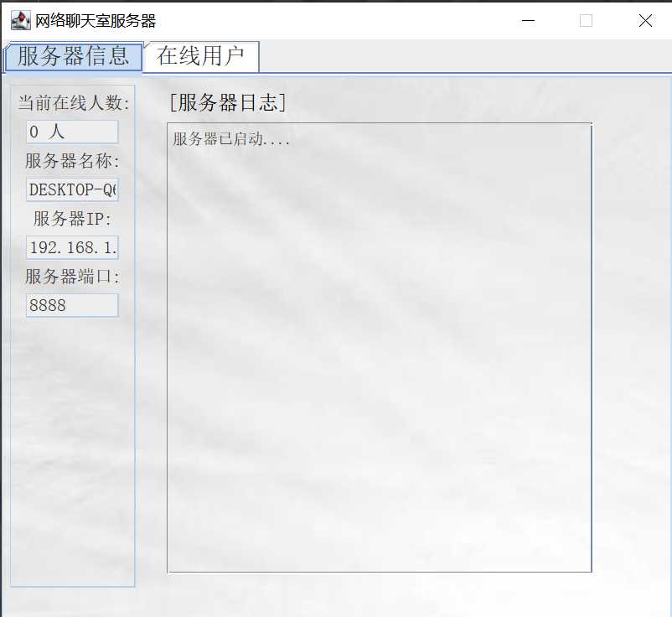Click the disabled maximize button
Image resolution: width=672 pixels, height=617 pixels.
586,21
